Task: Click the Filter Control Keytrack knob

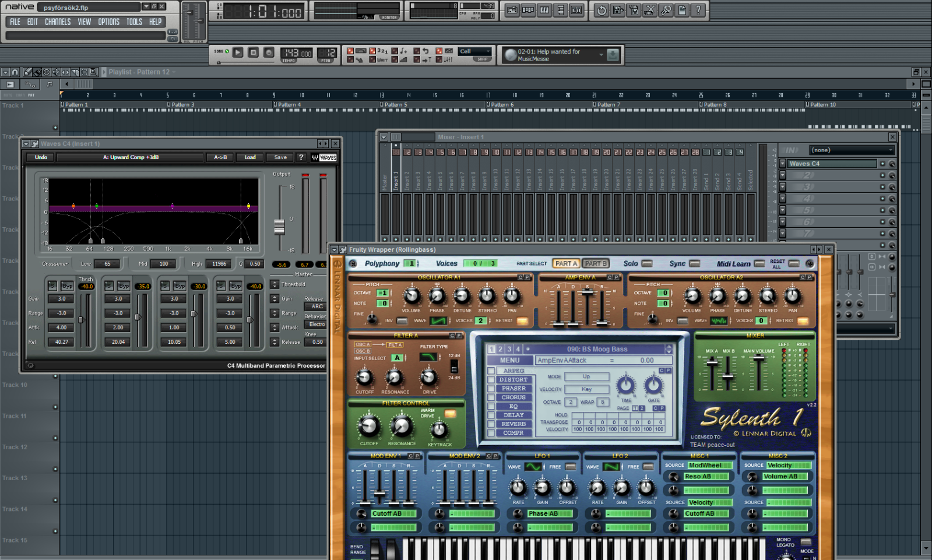Action: coord(439,430)
